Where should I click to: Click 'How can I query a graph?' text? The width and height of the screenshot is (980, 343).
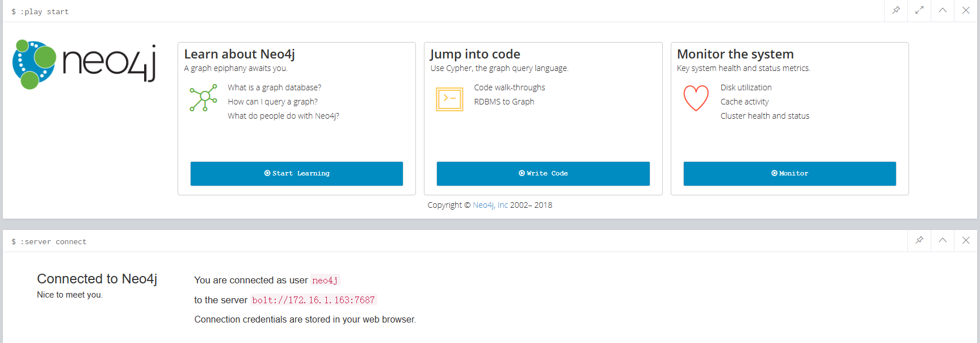[x=273, y=102]
